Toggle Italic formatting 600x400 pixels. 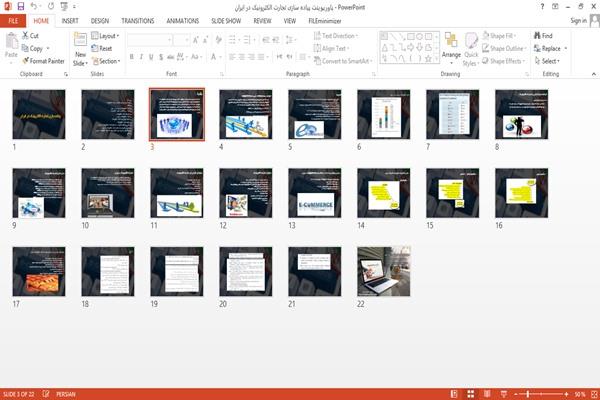click(x=141, y=57)
